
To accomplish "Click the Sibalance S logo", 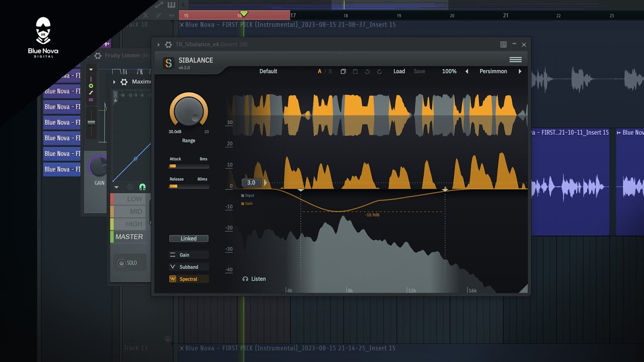I will (169, 63).
